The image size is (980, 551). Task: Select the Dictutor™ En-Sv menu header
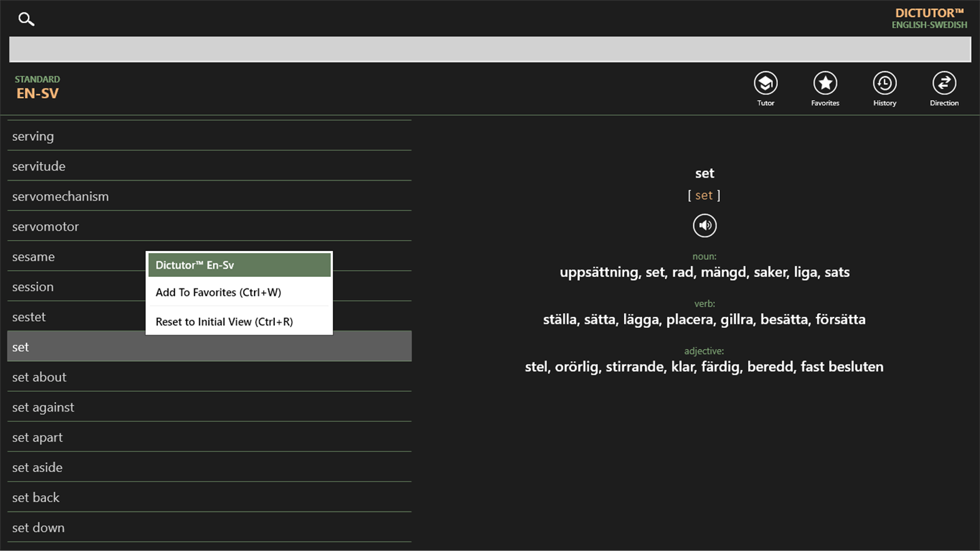[240, 265]
